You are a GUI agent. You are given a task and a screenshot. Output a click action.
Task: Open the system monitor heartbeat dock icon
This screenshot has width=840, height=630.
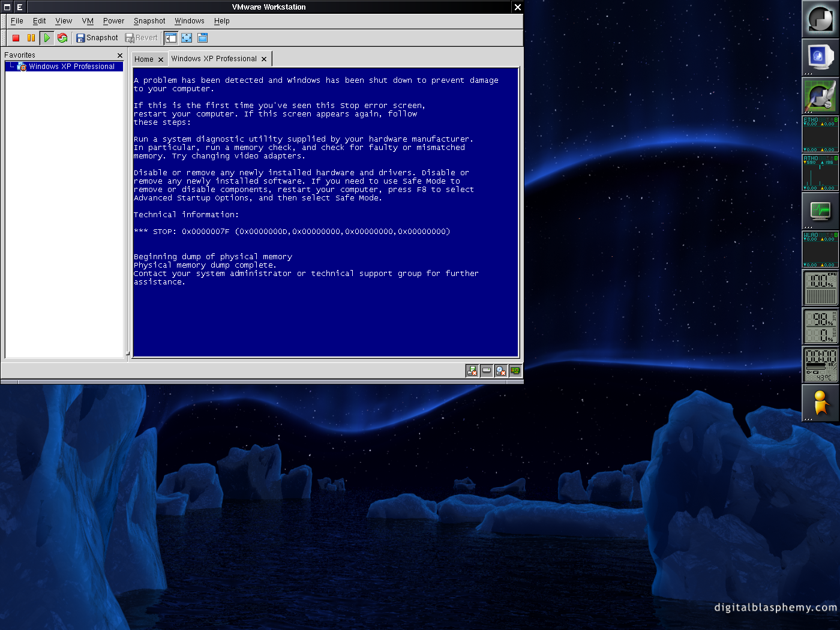(821, 211)
